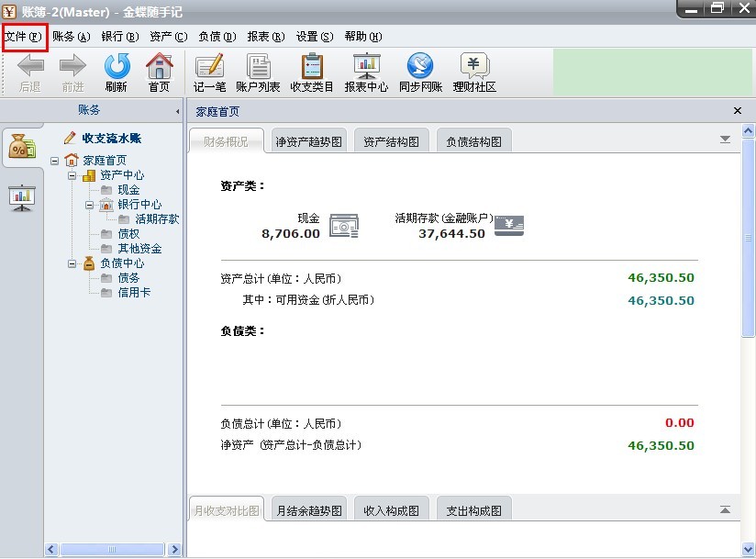This screenshot has height=559, width=756.
Task: Click the 前进 forward arrow icon
Action: pos(72,65)
